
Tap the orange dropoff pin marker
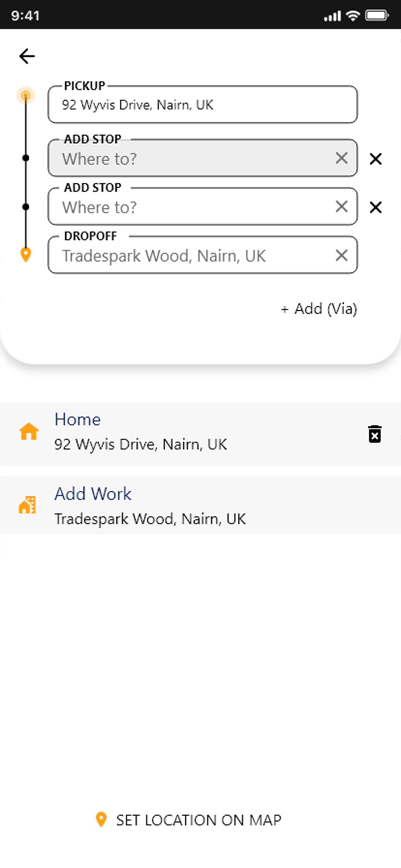pos(26,254)
